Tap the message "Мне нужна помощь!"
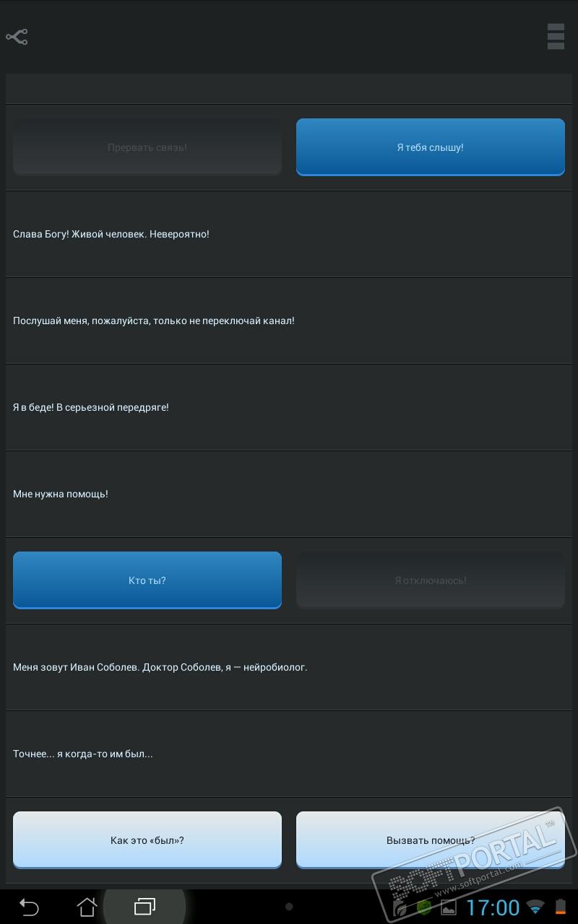This screenshot has width=578, height=924. point(61,494)
